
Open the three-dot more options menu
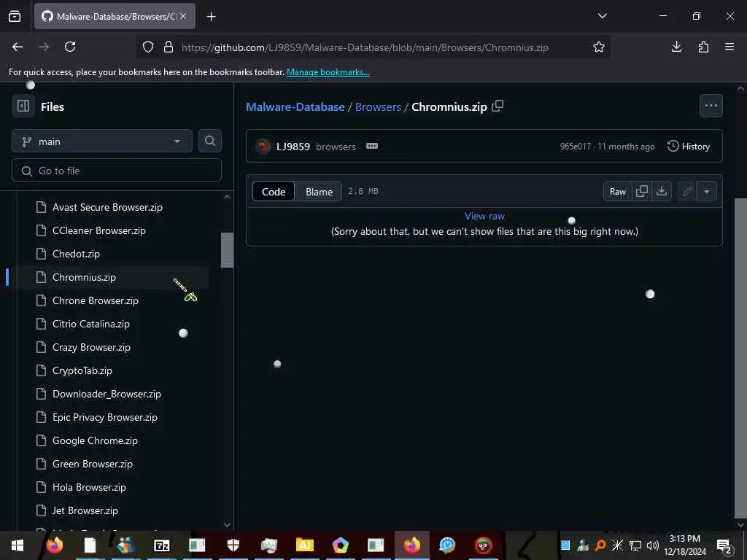point(711,106)
